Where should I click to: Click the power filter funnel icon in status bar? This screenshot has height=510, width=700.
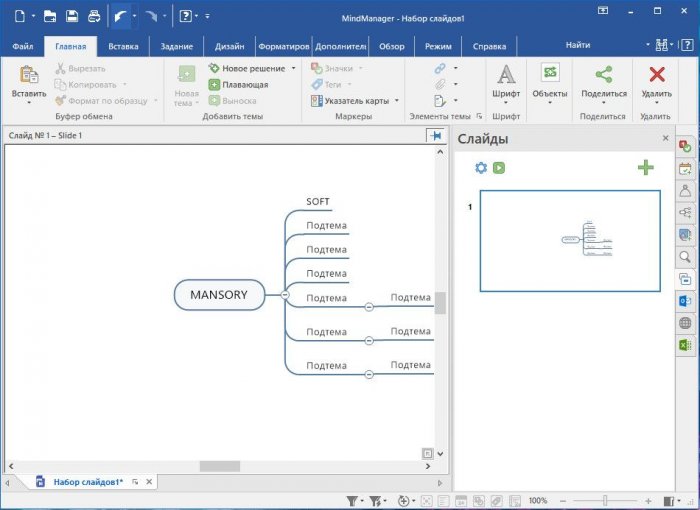pos(375,501)
